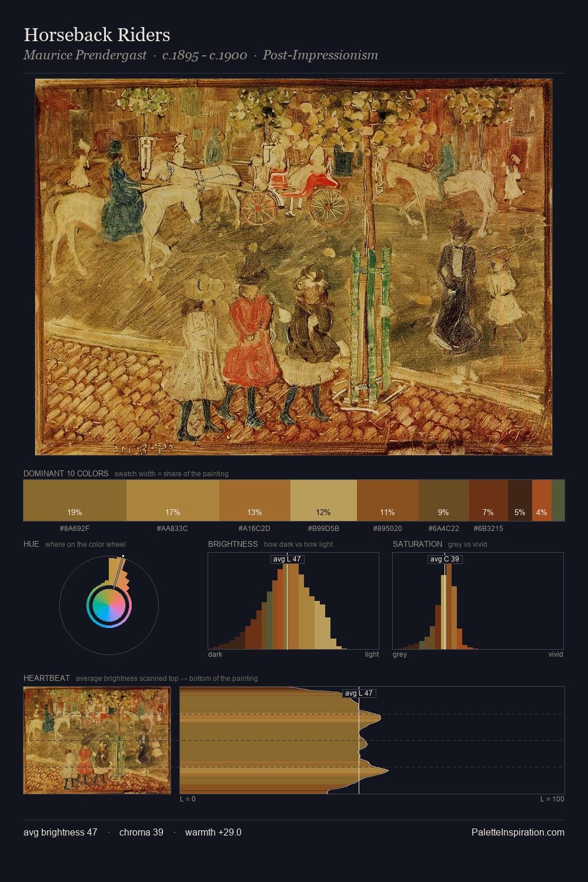
Task: Click the HUE section heading
Action: click(x=31, y=544)
